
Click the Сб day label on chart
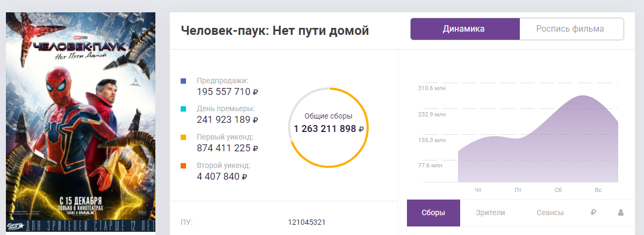point(558,190)
